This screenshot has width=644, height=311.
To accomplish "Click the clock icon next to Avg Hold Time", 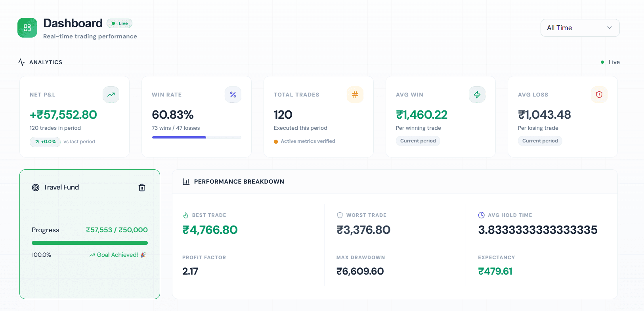I will point(482,215).
